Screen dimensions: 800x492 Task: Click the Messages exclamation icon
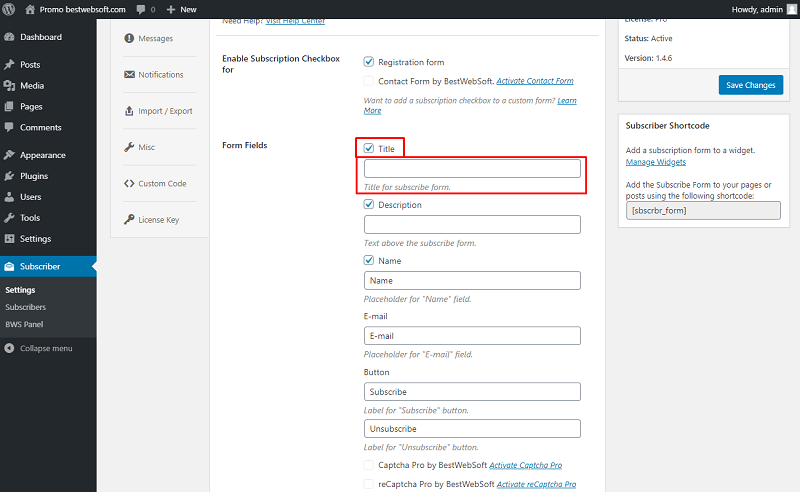pos(129,38)
